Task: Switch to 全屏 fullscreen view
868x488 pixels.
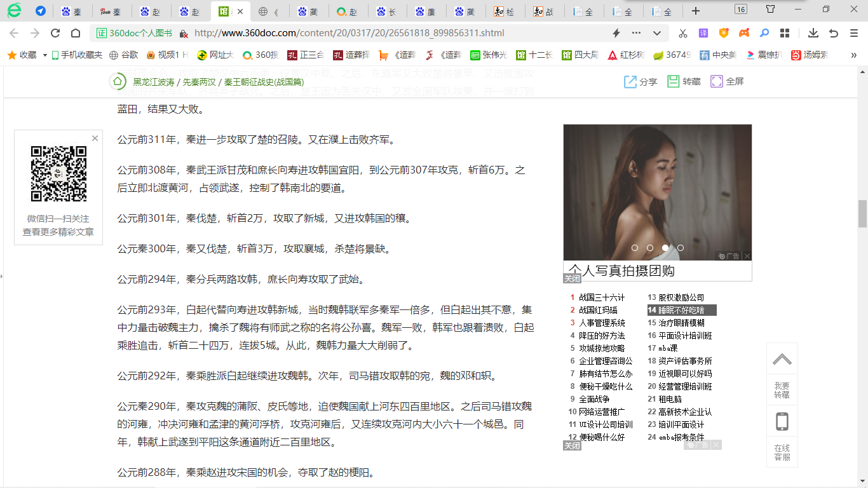Action: click(x=727, y=81)
